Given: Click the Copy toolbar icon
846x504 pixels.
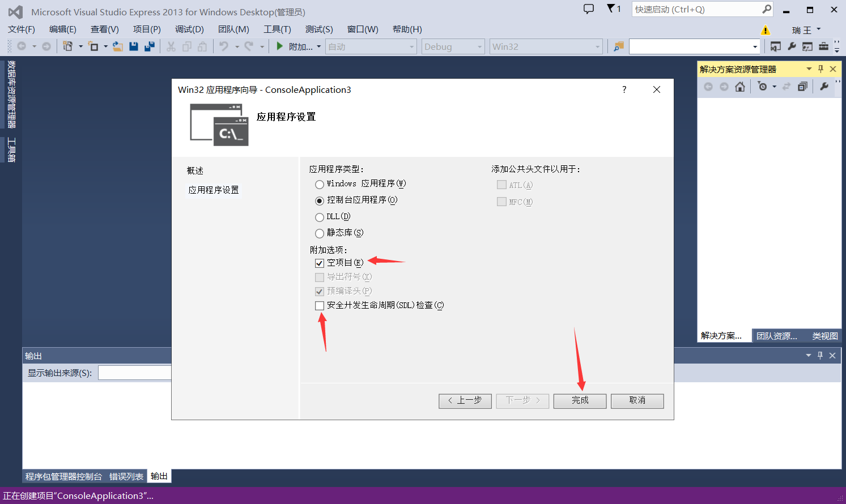Looking at the screenshot, I should click(187, 46).
